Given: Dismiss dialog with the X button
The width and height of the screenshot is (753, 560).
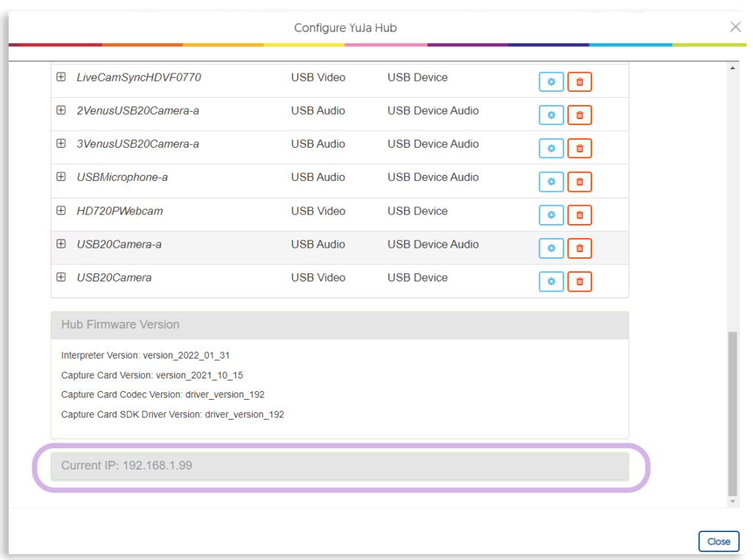Looking at the screenshot, I should point(735,26).
